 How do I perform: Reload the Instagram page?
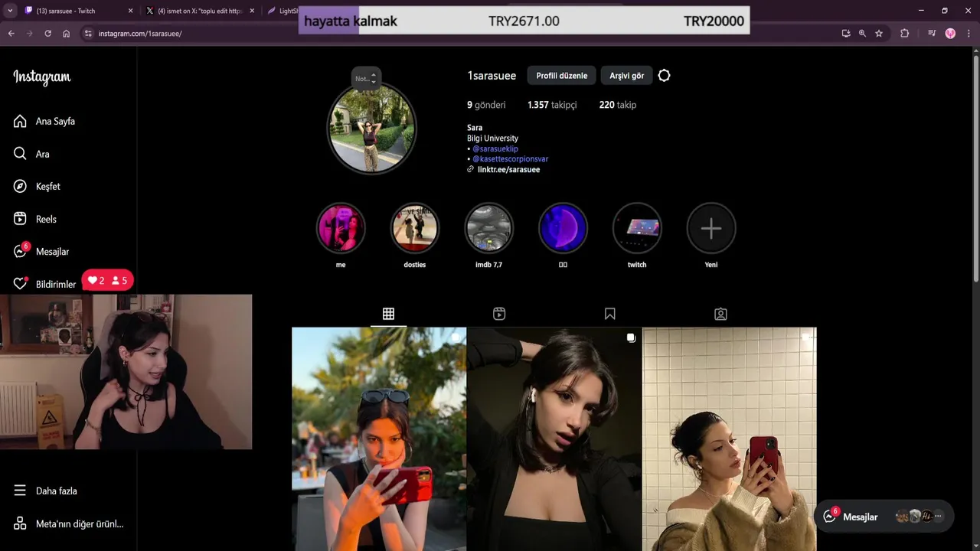pos(47,34)
